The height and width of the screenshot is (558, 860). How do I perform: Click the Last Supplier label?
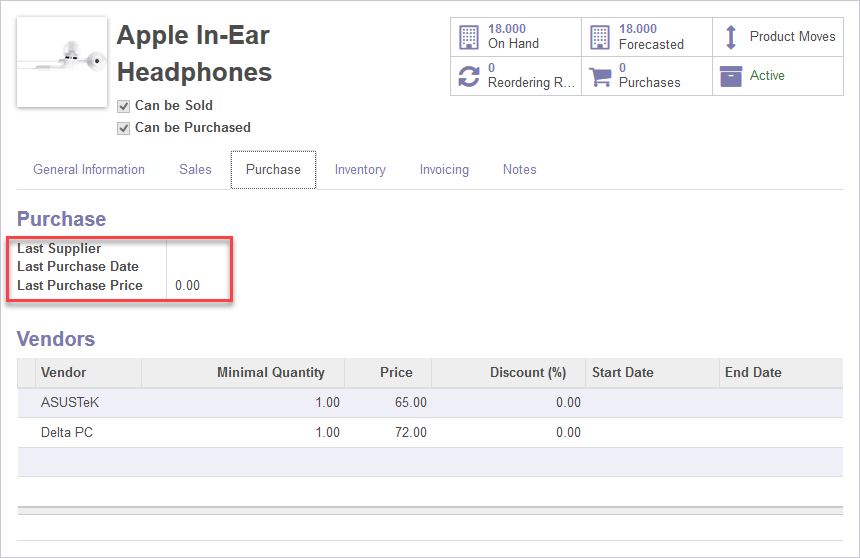tap(59, 249)
